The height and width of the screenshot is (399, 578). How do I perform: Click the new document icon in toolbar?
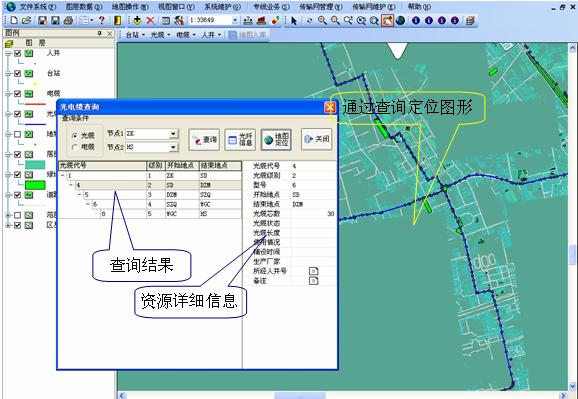coord(14,20)
